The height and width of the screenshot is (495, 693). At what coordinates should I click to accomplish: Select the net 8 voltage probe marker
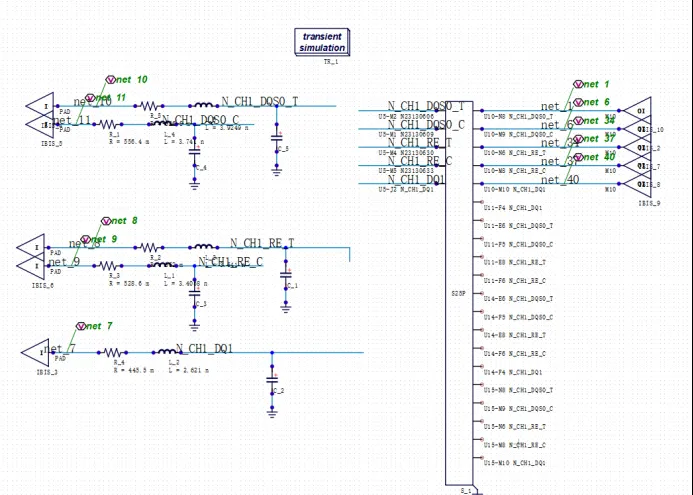(x=106, y=221)
